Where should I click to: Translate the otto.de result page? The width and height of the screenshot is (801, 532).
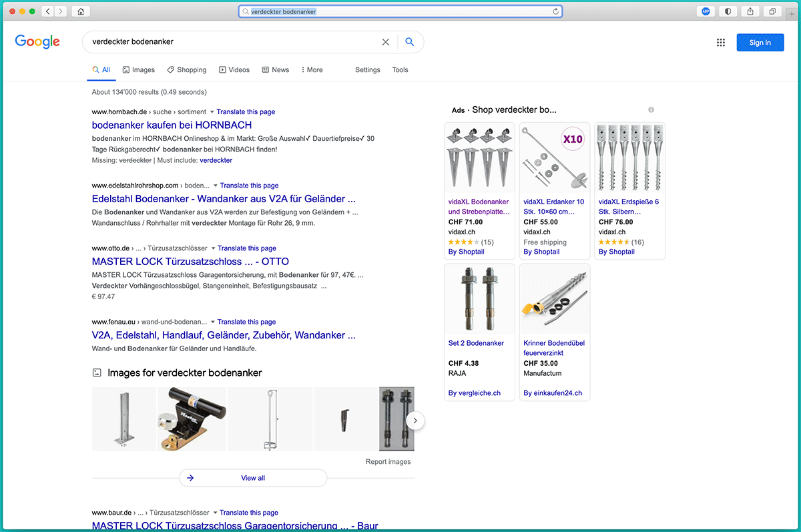pos(247,248)
